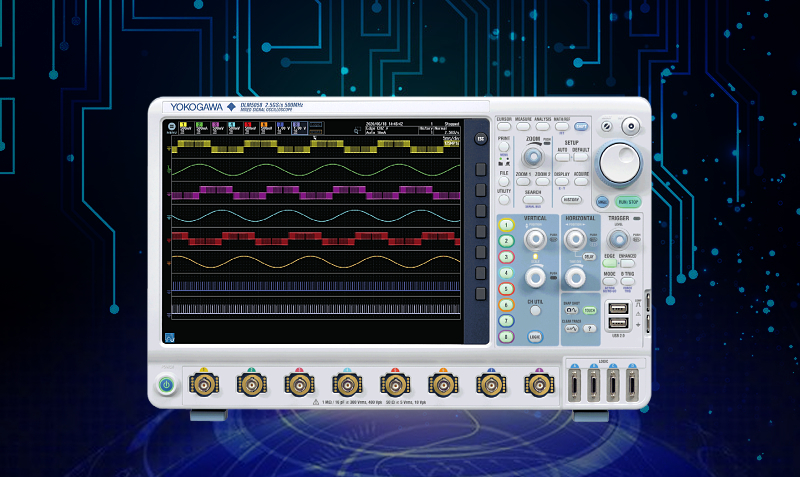Screen dimensions: 800x477
Task: Tap the blue SINGLE acquisition button
Action: pos(603,202)
